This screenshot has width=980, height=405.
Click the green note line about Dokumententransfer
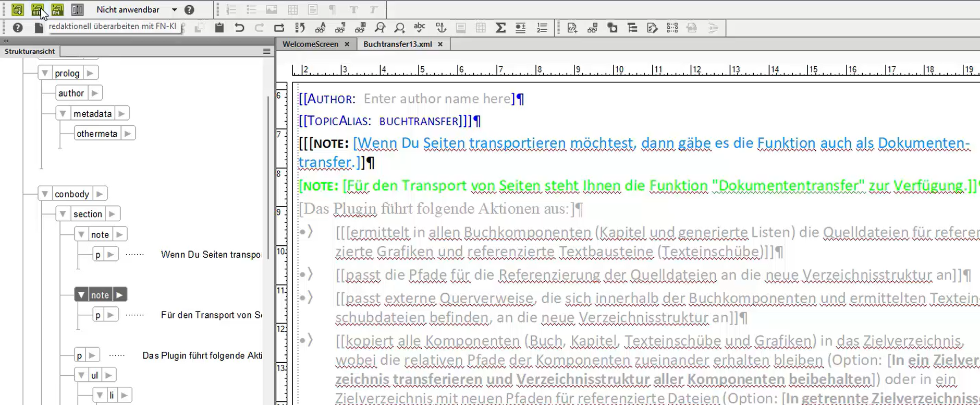tap(638, 186)
